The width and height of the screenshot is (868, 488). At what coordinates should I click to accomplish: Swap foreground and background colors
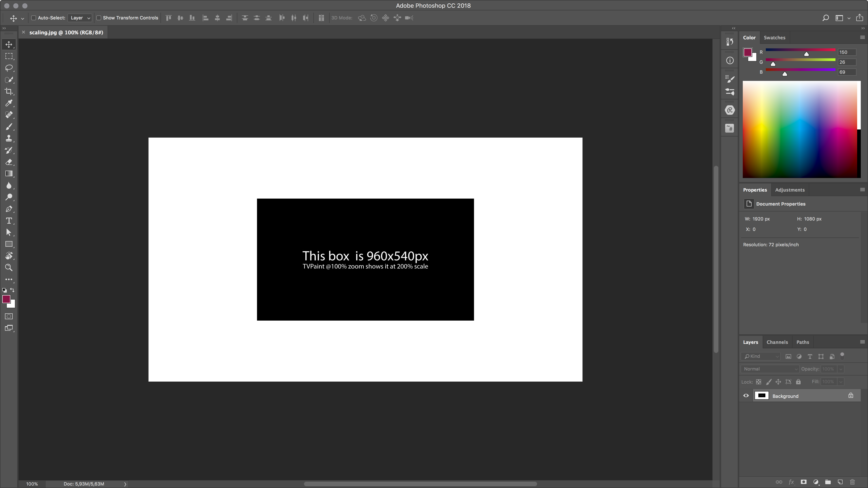coord(12,290)
